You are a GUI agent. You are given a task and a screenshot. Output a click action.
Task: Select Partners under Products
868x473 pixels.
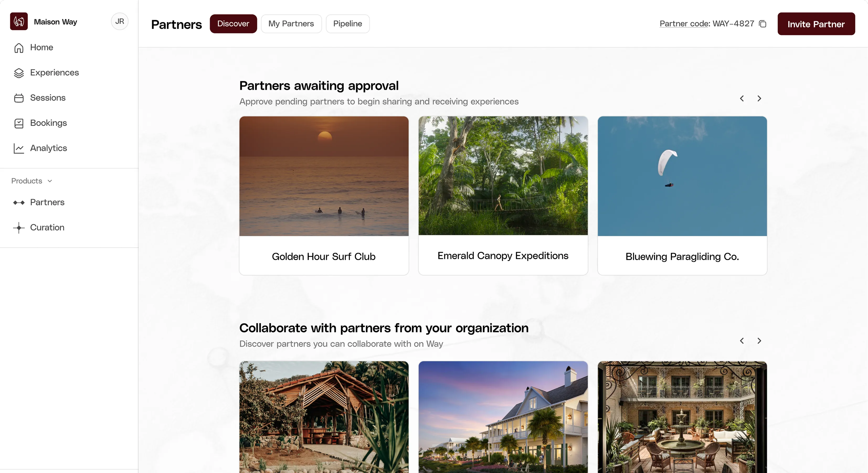47,202
